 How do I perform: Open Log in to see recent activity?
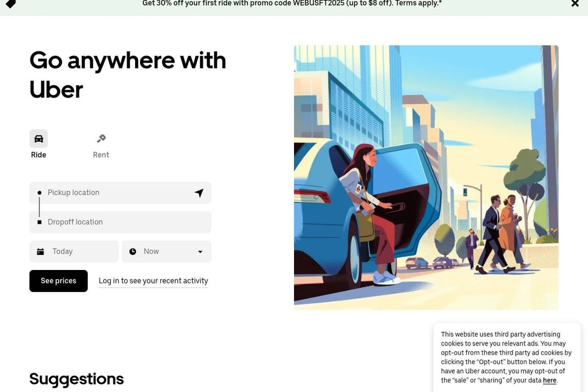[x=153, y=281]
